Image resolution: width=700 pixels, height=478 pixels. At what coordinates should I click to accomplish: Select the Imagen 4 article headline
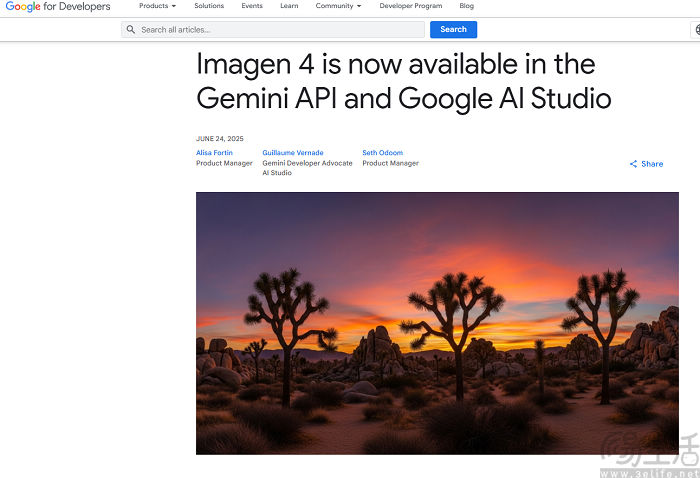point(404,81)
